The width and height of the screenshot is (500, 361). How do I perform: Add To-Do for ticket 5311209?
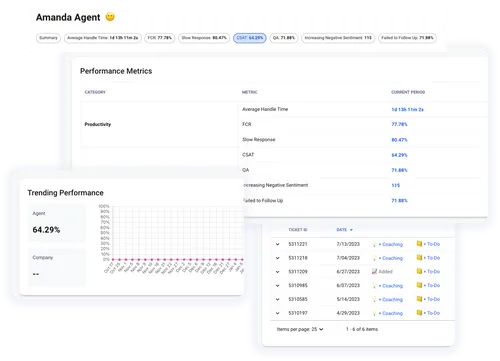point(432,272)
